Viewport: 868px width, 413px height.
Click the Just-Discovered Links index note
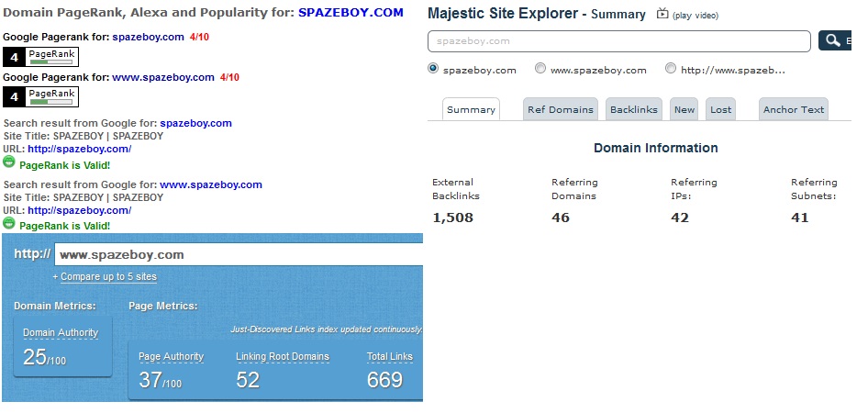[327, 329]
